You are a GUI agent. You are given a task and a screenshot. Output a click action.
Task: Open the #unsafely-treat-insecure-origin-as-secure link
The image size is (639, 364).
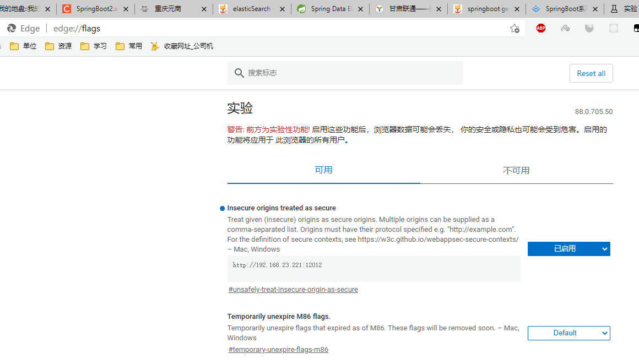pyautogui.click(x=293, y=290)
